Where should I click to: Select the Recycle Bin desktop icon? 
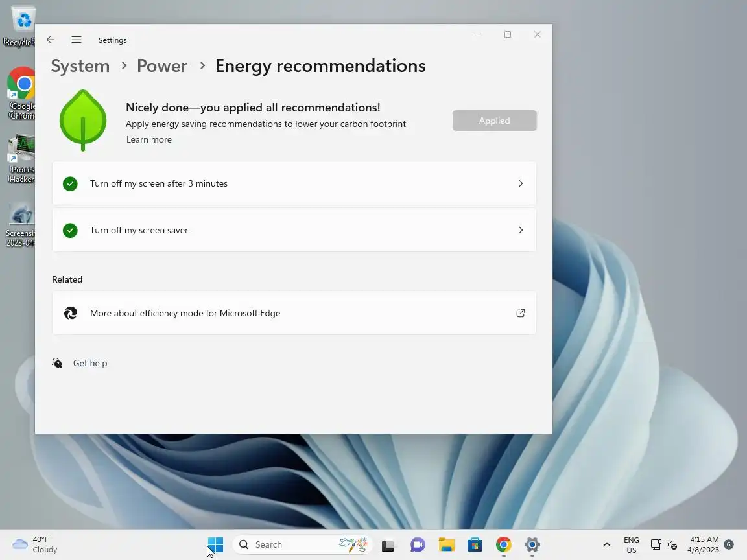point(19,26)
